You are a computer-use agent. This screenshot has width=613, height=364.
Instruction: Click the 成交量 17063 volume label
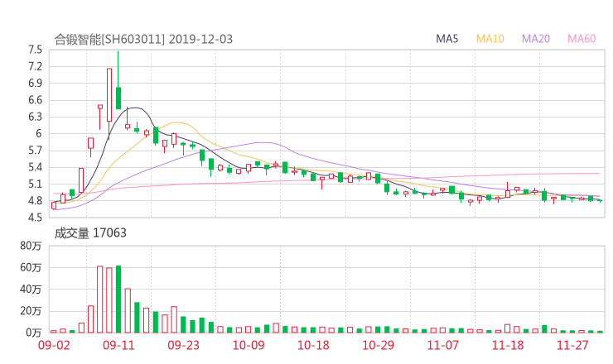[90, 233]
